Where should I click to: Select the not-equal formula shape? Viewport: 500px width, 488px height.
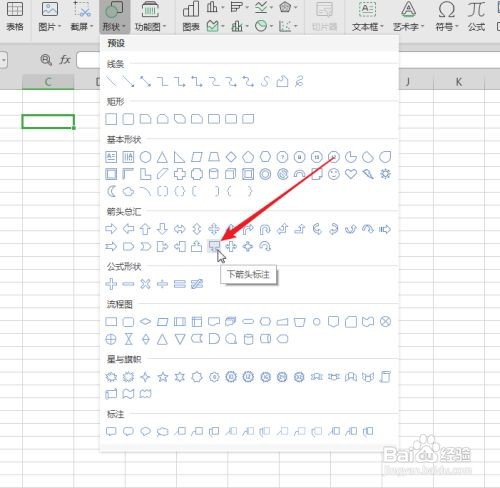pyautogui.click(x=197, y=284)
